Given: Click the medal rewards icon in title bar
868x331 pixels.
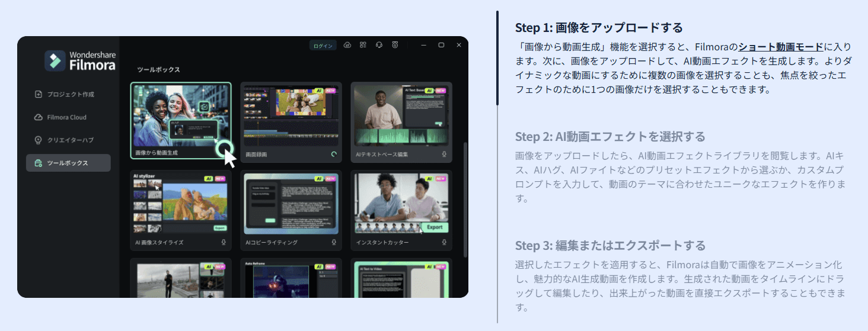Looking at the screenshot, I should click(x=395, y=45).
